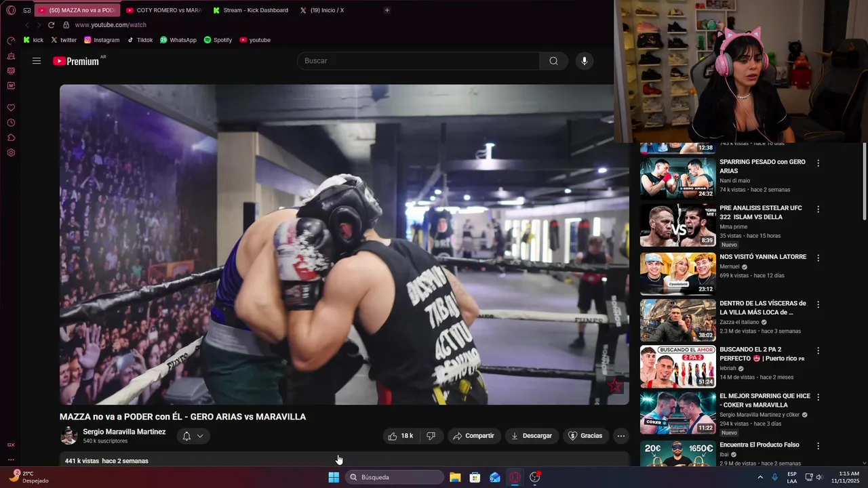Focus the Buscar search field

pyautogui.click(x=418, y=61)
